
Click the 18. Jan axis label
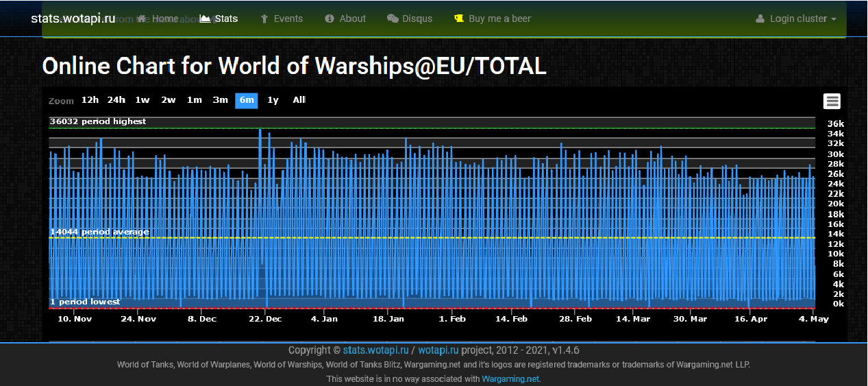[x=388, y=319]
